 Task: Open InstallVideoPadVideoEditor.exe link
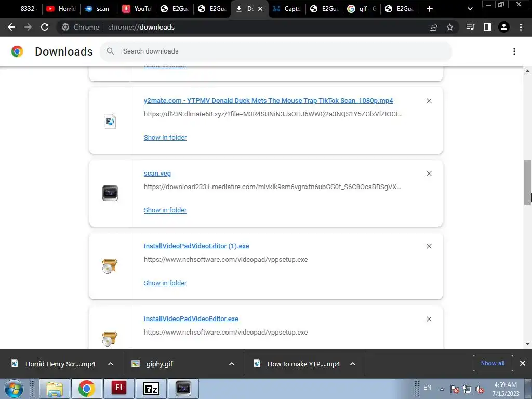point(191,319)
